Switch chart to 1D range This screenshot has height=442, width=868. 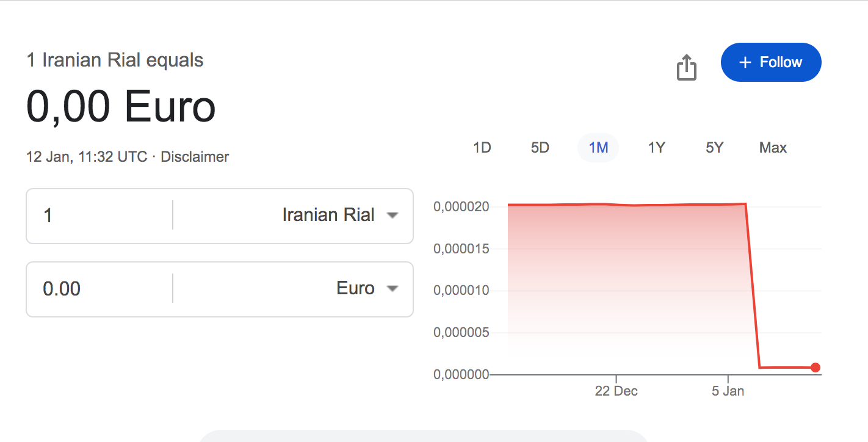(482, 148)
